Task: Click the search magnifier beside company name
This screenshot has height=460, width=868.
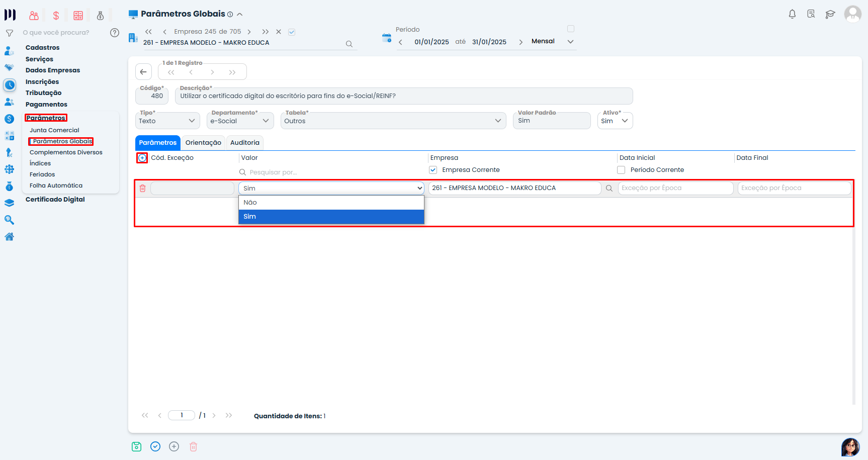Action: (x=349, y=44)
